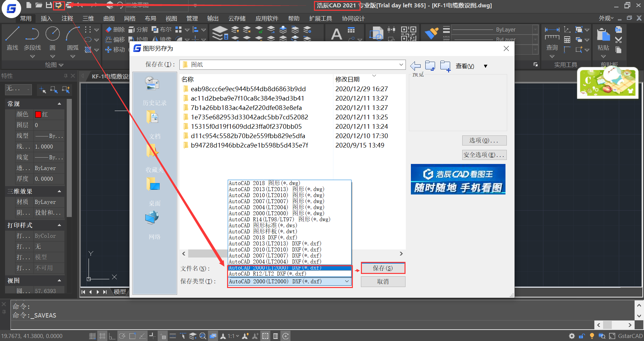The image size is (644, 341).
Task: Click the 浩辰CAD看图王 banner advertisement
Action: 458,179
